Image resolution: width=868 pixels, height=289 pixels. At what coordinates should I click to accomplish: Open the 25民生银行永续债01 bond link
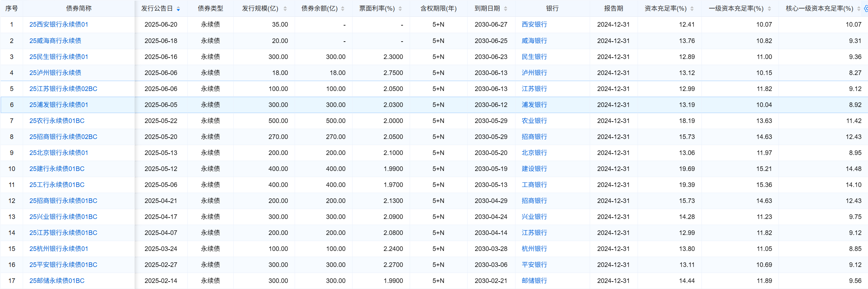59,57
